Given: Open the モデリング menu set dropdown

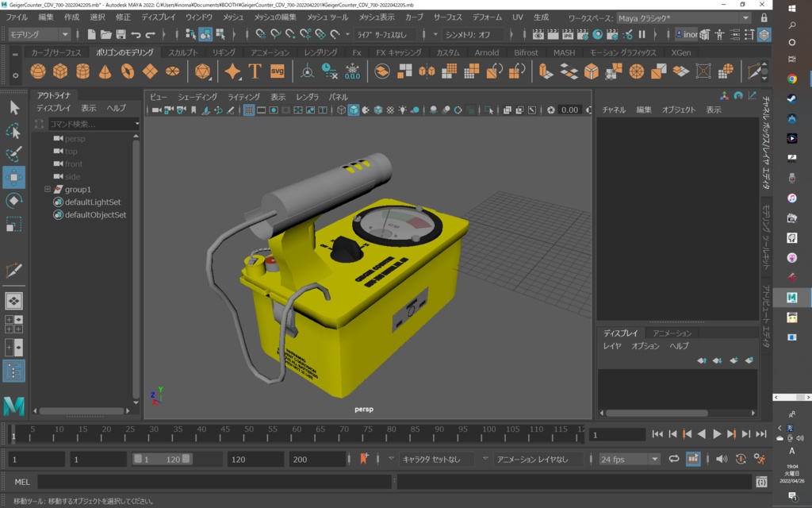Looking at the screenshot, I should tap(36, 35).
